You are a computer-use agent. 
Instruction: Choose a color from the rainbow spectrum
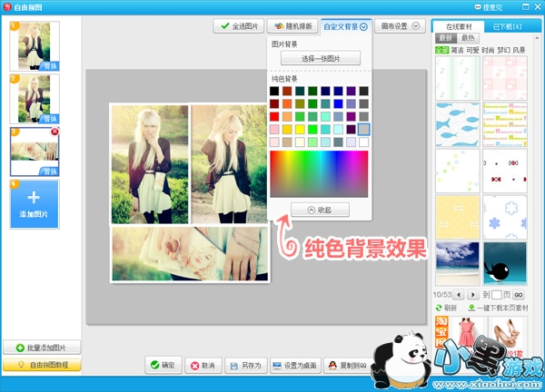(319, 174)
